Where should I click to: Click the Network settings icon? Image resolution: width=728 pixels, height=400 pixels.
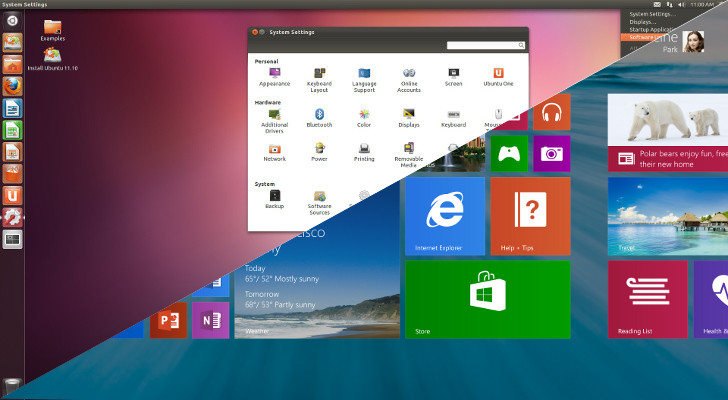pos(274,150)
